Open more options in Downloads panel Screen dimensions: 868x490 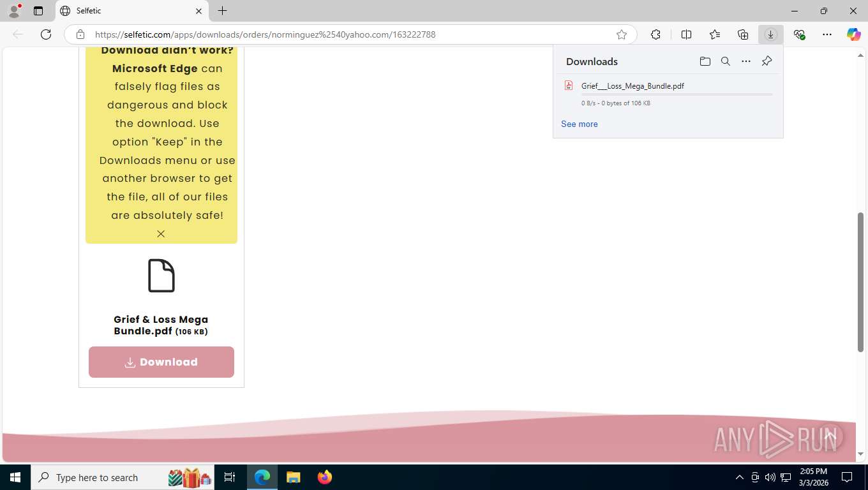746,61
